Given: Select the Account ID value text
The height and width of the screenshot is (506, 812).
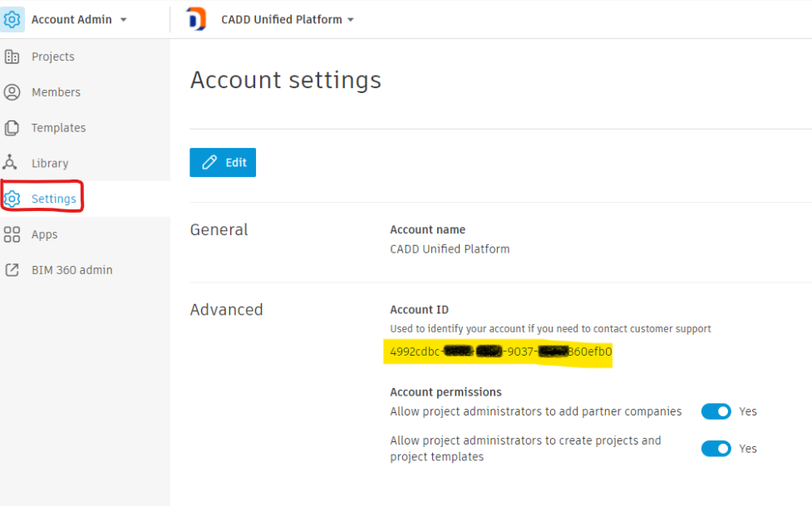Looking at the screenshot, I should point(501,351).
